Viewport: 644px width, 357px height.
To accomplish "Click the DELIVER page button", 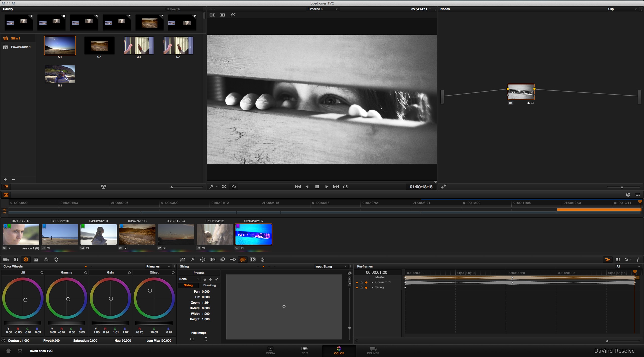I will [373, 351].
